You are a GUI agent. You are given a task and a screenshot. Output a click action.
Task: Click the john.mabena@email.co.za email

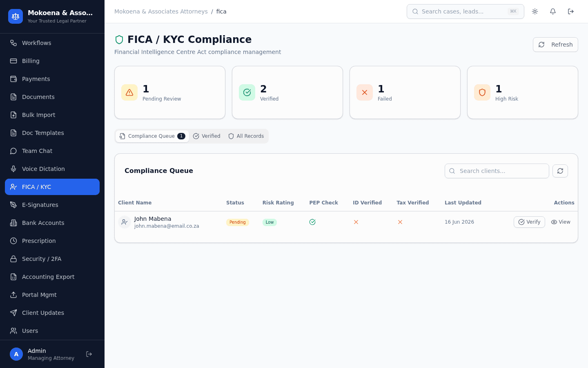coord(167,226)
